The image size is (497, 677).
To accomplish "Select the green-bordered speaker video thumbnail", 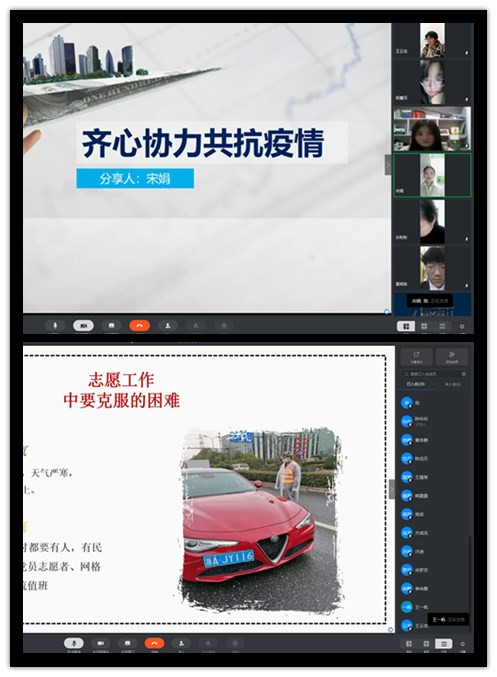I will click(x=432, y=175).
